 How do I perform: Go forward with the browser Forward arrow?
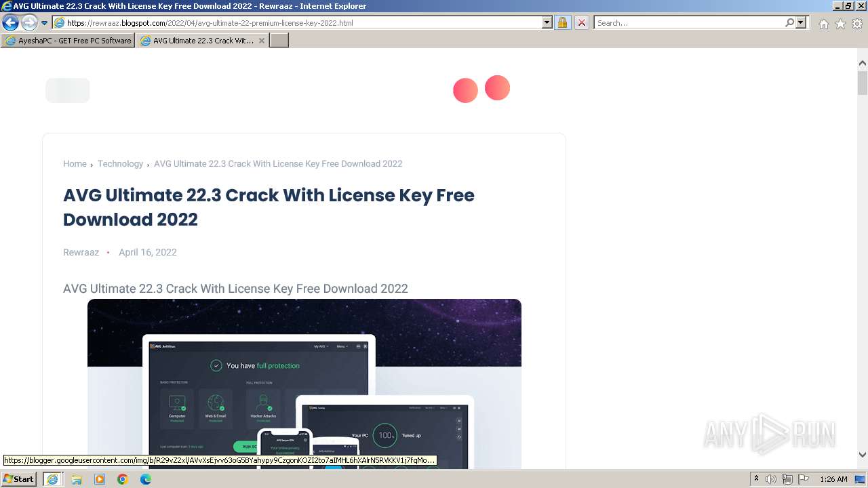click(29, 23)
